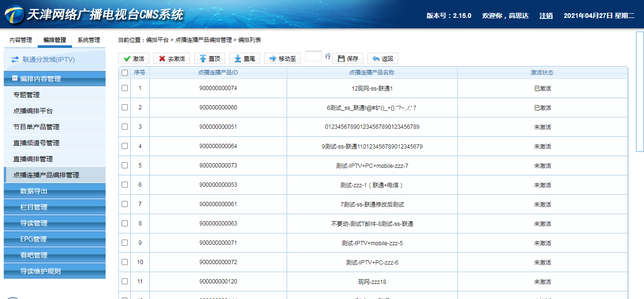
Task: Click the version number 2.15.0 text
Action: pos(462,16)
